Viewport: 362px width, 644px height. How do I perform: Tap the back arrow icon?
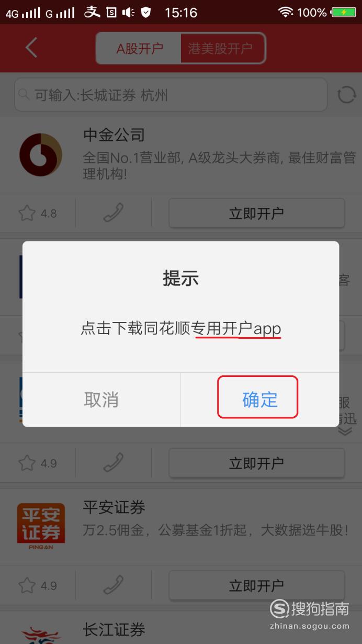pos(31,48)
